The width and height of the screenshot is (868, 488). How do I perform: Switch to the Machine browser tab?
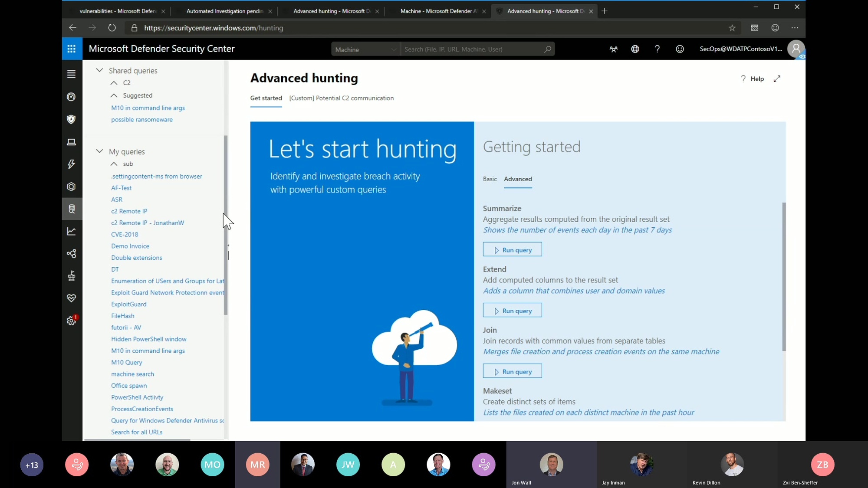click(x=438, y=11)
